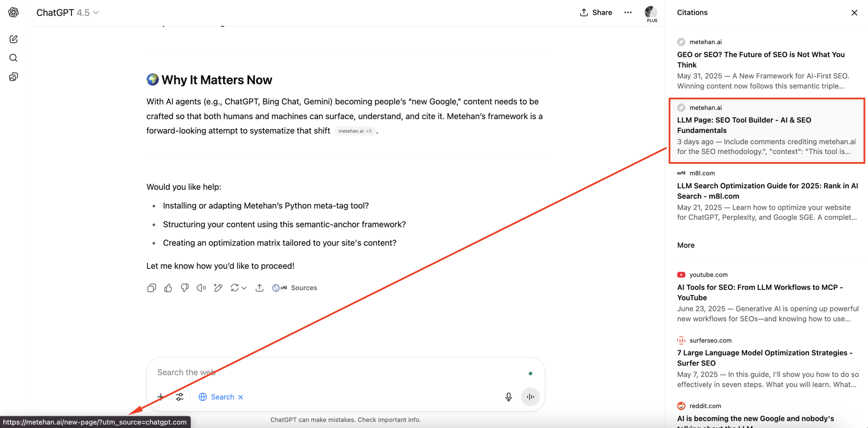Edit the response in canvas icon
This screenshot has height=428, width=868.
(x=218, y=288)
